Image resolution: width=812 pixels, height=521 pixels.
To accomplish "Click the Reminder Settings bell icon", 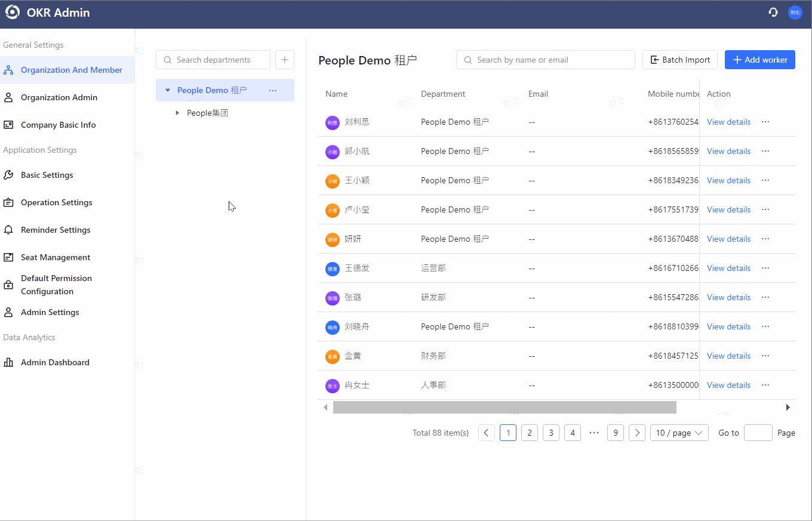I will point(8,230).
